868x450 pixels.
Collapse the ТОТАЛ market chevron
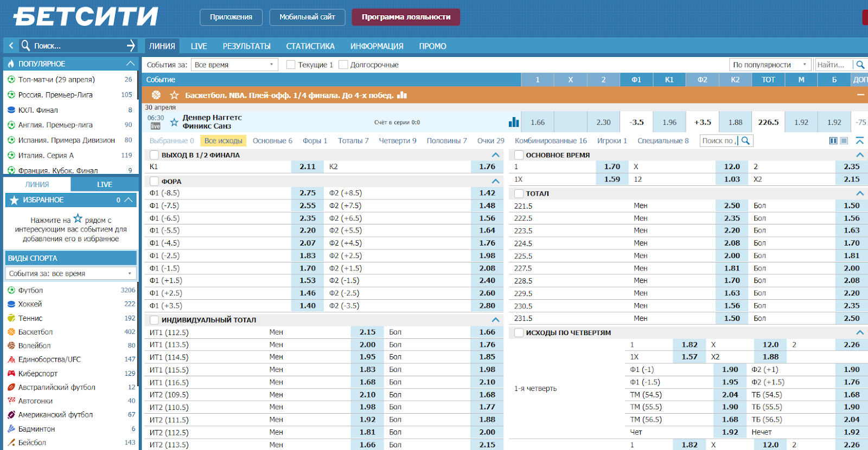[x=860, y=194]
